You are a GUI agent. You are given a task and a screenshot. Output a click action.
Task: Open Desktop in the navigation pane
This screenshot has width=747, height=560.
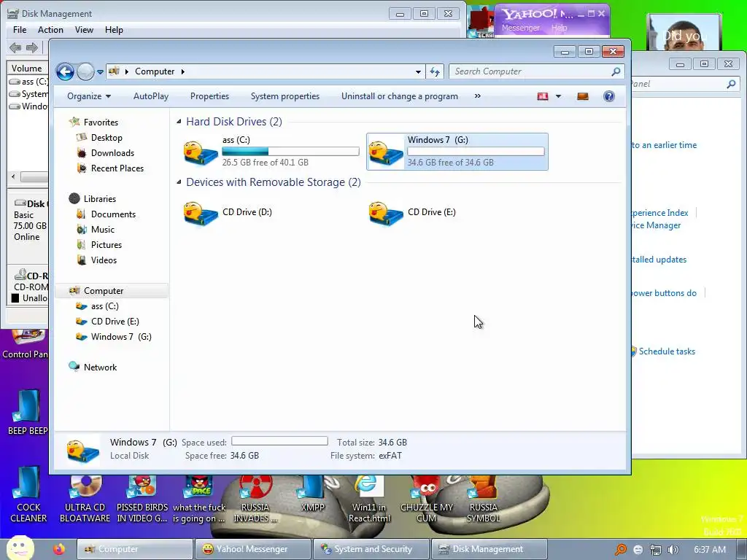(x=107, y=138)
